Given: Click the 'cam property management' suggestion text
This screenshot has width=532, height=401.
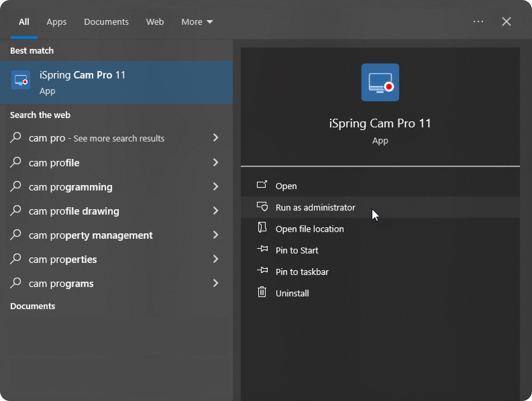Looking at the screenshot, I should tap(91, 235).
